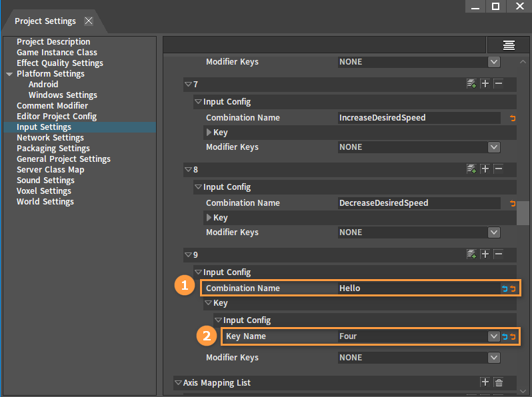Click the plus icon on entry 7

tap(485, 83)
